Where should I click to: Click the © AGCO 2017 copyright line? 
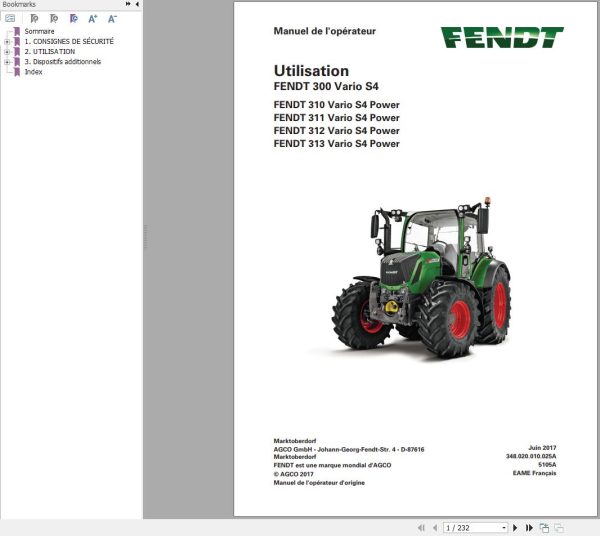pyautogui.click(x=293, y=474)
